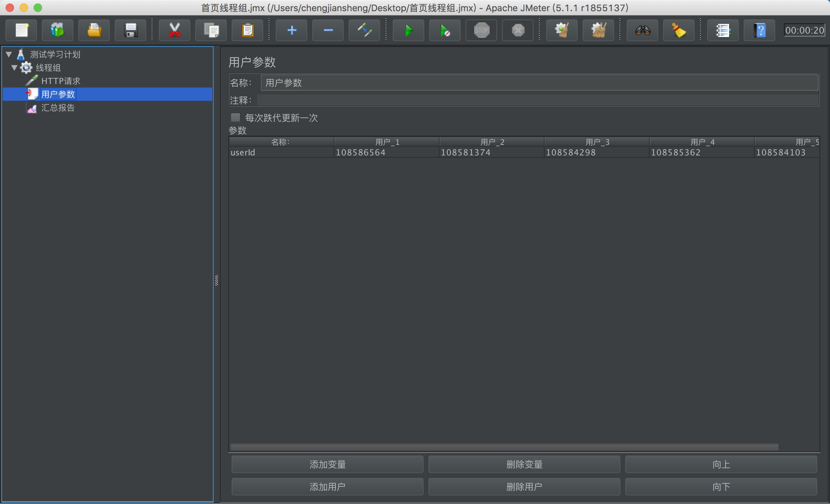Click the 名称: column header
This screenshot has width=830, height=504.
pos(282,142)
